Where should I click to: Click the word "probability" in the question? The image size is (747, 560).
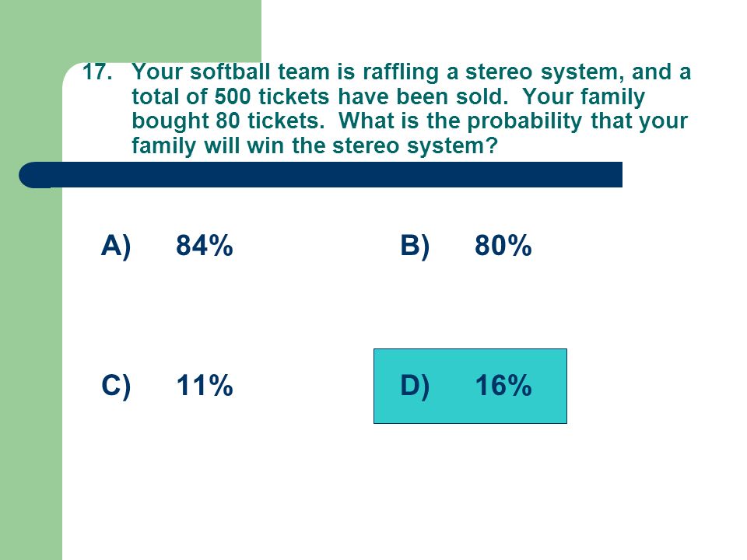tap(524, 122)
